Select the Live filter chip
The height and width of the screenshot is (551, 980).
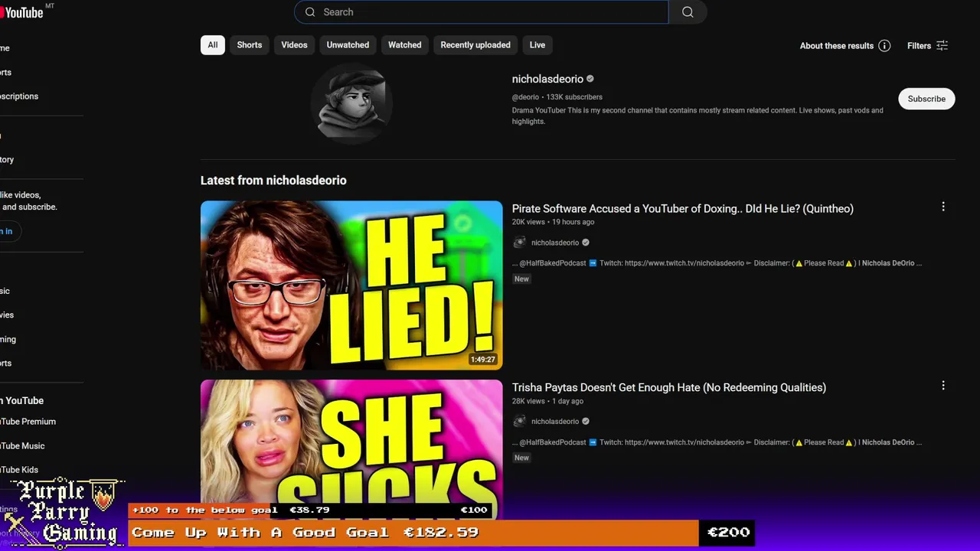tap(537, 45)
